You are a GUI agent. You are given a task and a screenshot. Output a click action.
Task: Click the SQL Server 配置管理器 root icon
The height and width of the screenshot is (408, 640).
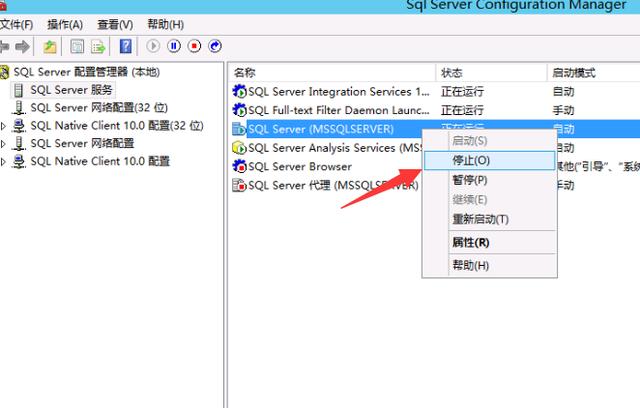4,72
